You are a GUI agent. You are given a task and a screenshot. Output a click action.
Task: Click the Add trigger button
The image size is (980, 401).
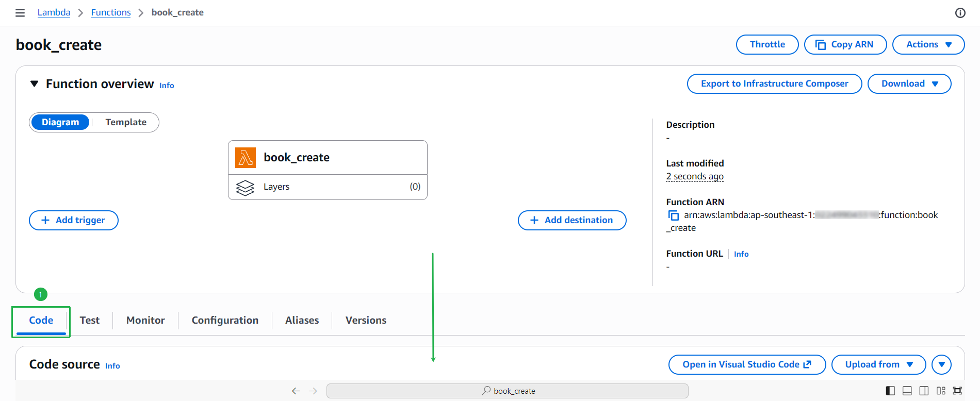click(74, 220)
